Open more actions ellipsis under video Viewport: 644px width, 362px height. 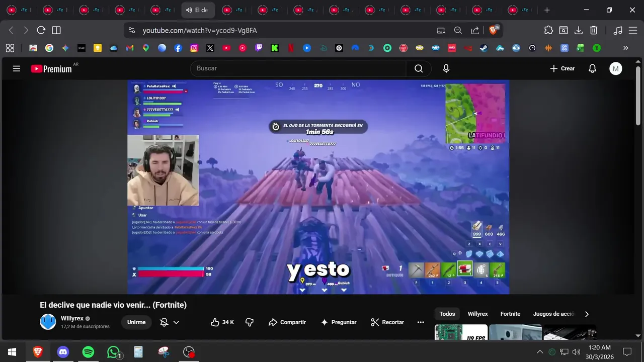pos(421,322)
